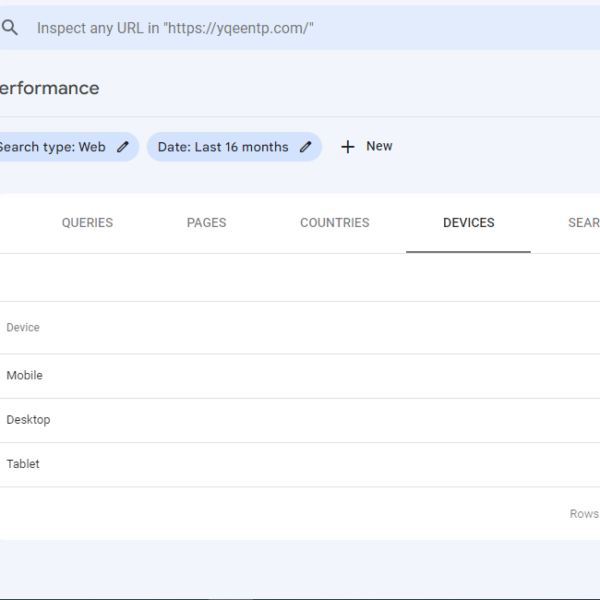
Task: Click the New filter button label
Action: (x=379, y=146)
